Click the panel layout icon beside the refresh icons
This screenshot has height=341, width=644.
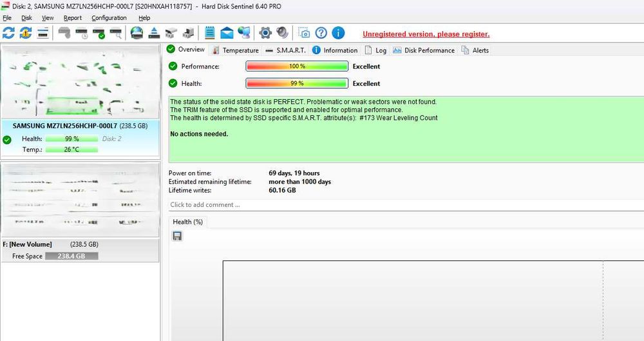tap(43, 33)
